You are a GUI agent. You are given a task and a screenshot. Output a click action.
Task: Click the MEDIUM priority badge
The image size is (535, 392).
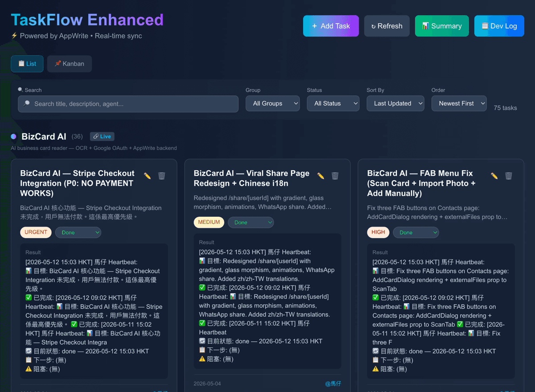click(x=209, y=222)
